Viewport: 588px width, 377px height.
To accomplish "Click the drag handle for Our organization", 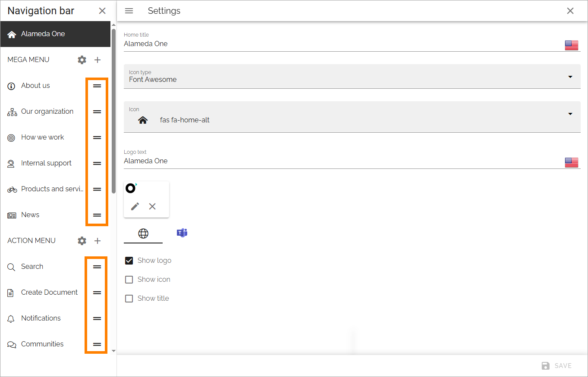I will (97, 112).
